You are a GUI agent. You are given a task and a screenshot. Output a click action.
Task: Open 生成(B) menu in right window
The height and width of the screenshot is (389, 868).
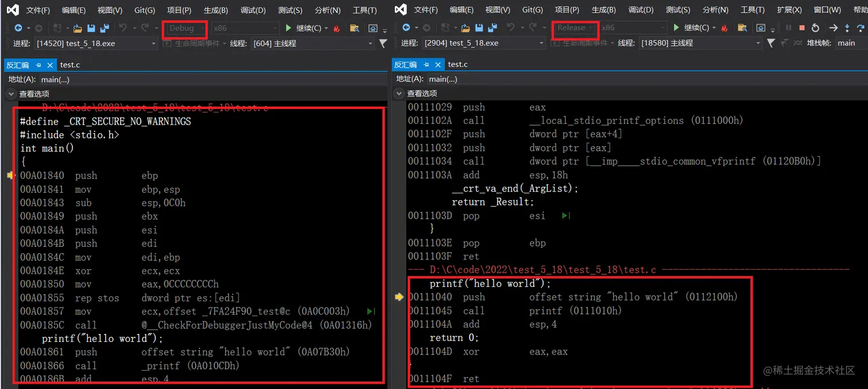point(604,10)
